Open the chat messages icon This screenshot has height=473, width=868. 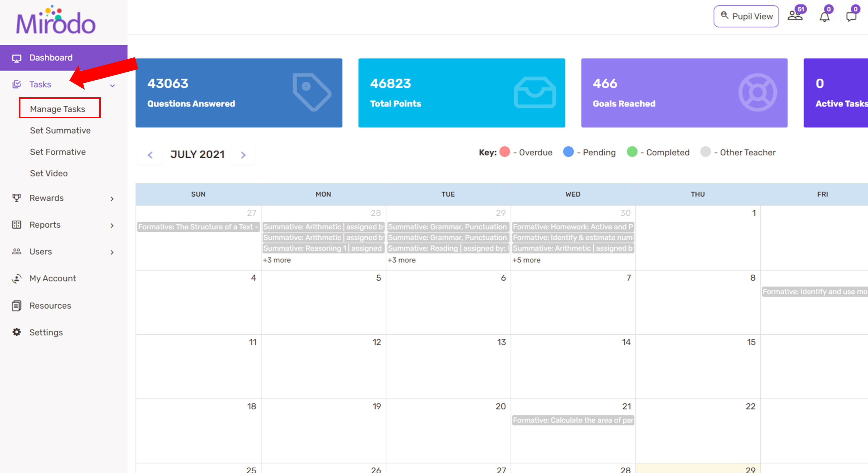click(x=851, y=16)
